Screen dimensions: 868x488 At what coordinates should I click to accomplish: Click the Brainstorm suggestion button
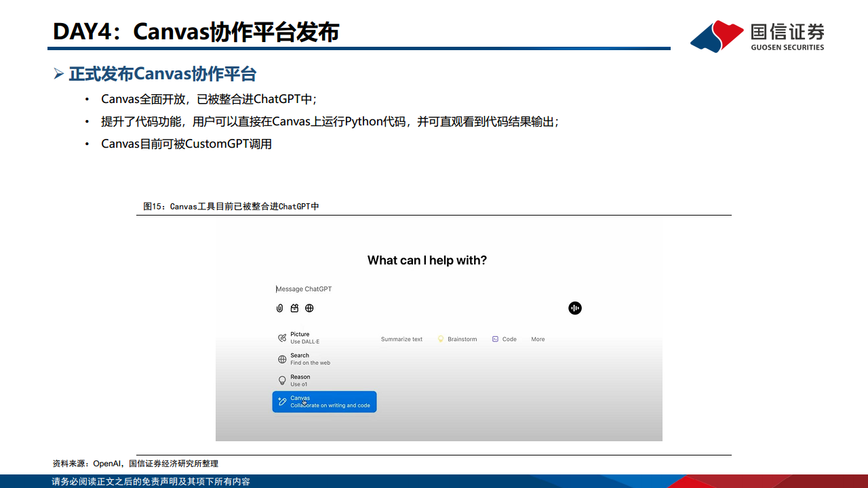pyautogui.click(x=457, y=339)
